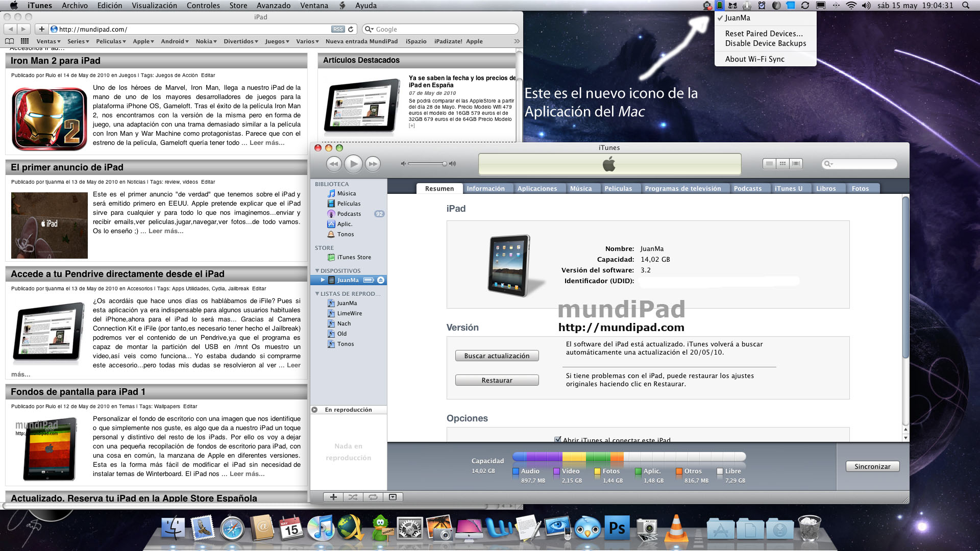Open the Ventas bookmark dropdown
980x551 pixels.
coord(48,41)
